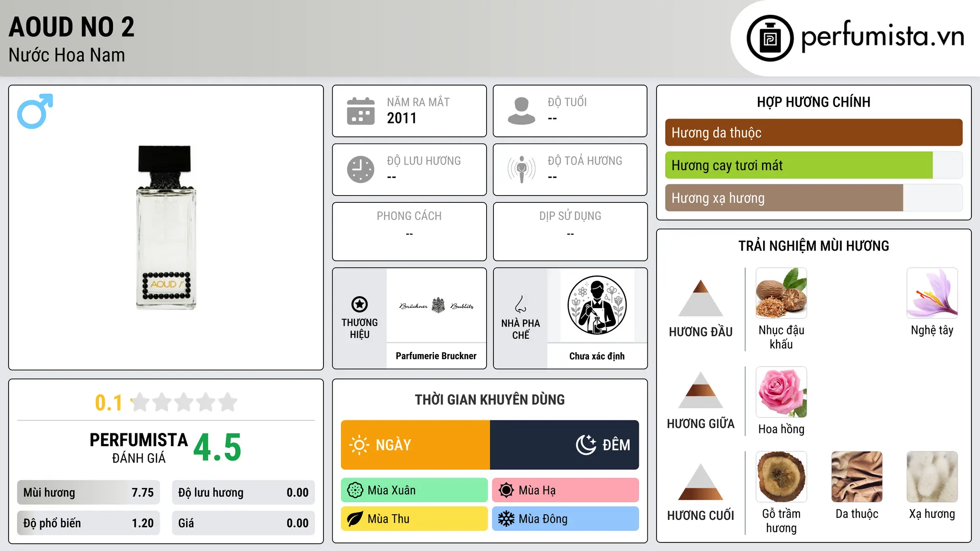The image size is (980, 551).
Task: Click the Độ lưu hương 0.00 score row
Action: [243, 493]
